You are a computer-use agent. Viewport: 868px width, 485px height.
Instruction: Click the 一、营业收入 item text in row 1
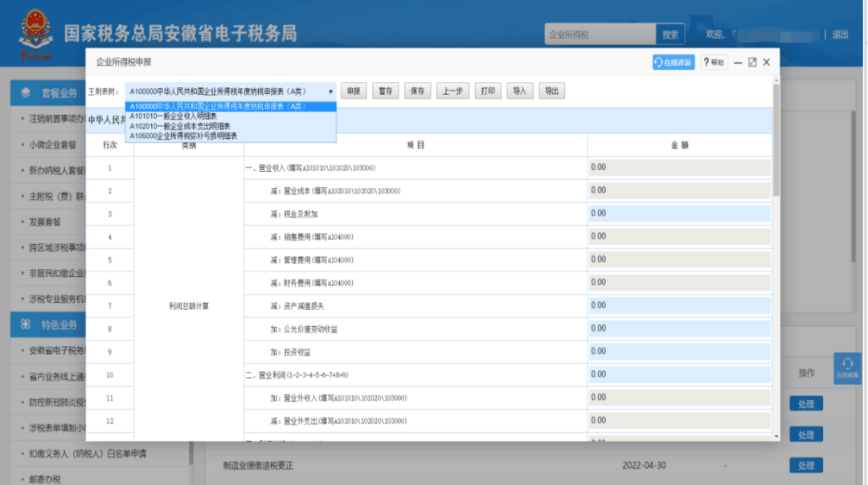[x=310, y=168]
